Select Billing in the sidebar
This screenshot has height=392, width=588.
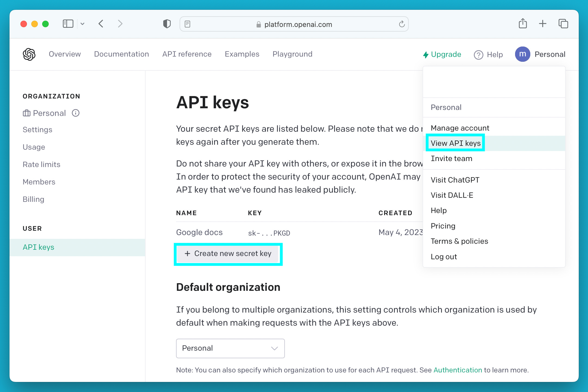pos(33,199)
